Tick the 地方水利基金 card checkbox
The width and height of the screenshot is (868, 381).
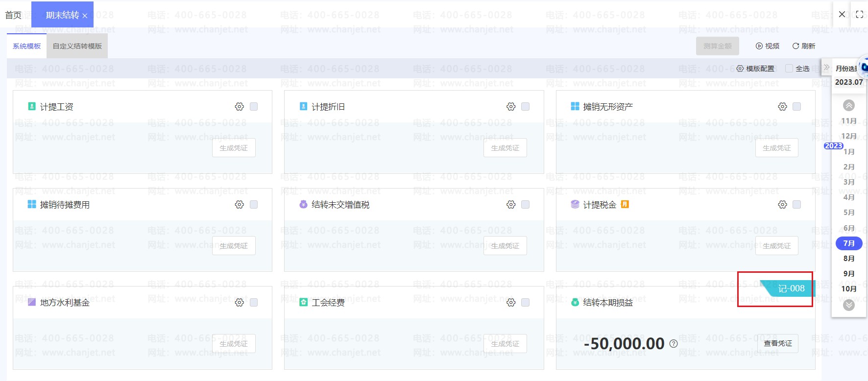254,302
